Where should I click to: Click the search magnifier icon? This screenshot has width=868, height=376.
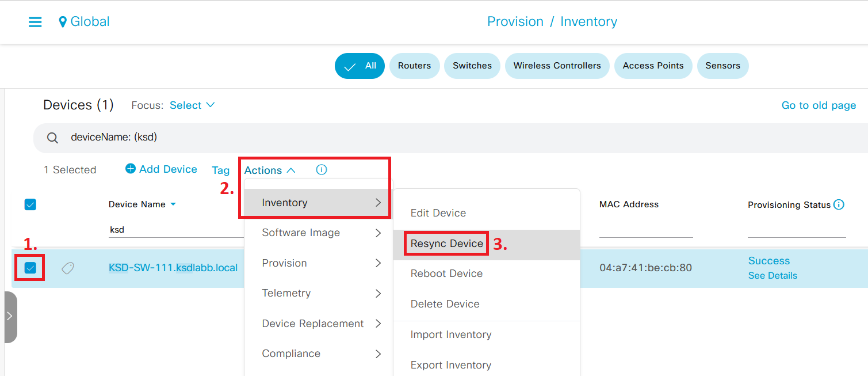coord(52,137)
